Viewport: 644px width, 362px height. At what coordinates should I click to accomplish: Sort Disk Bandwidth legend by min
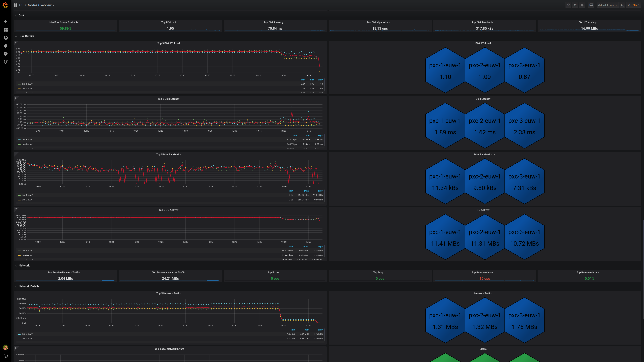point(291,191)
